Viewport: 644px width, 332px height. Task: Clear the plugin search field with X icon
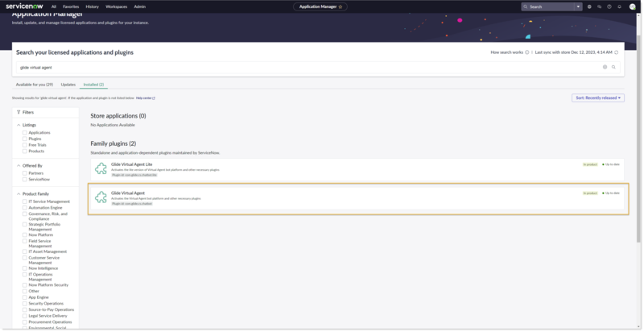pyautogui.click(x=605, y=67)
